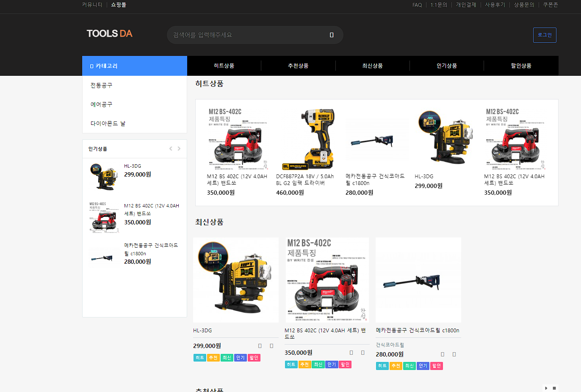The image size is (581, 392).
Task: Open the large 건식코아드릴 image in 최신상품
Action: coord(418,280)
